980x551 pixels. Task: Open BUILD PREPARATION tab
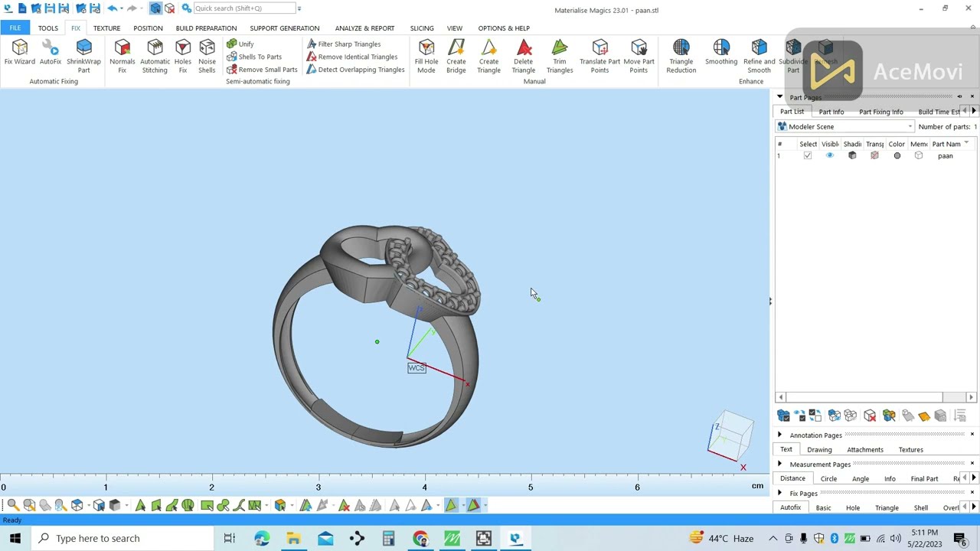point(206,28)
